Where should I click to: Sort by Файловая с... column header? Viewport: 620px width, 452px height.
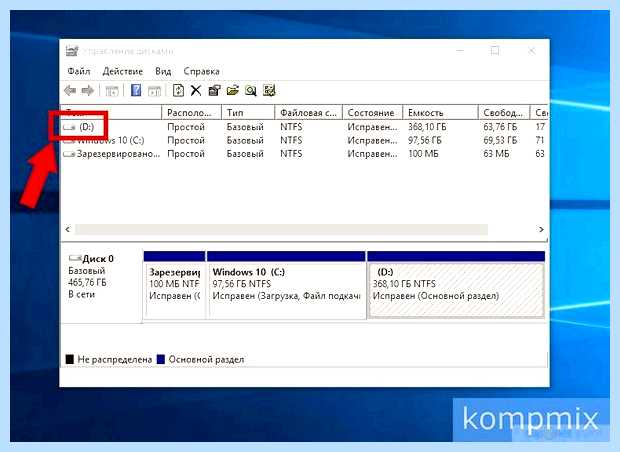(x=308, y=113)
